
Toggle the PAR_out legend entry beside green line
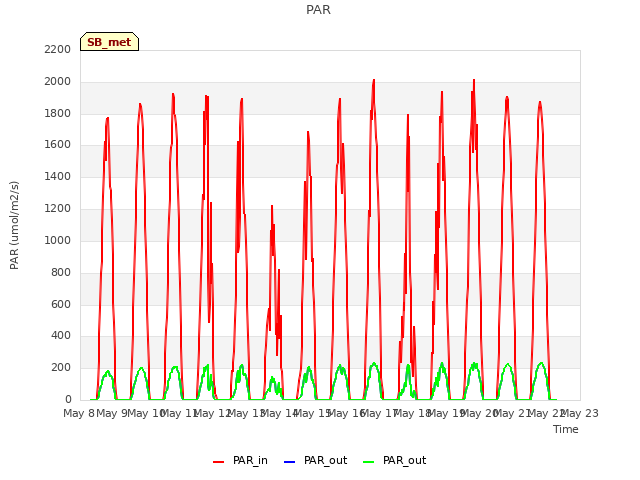[394, 460]
